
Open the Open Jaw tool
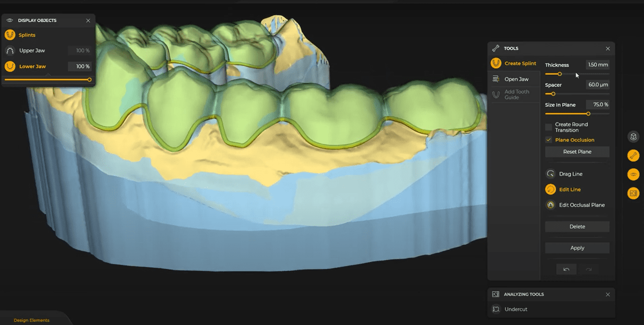pos(511,79)
